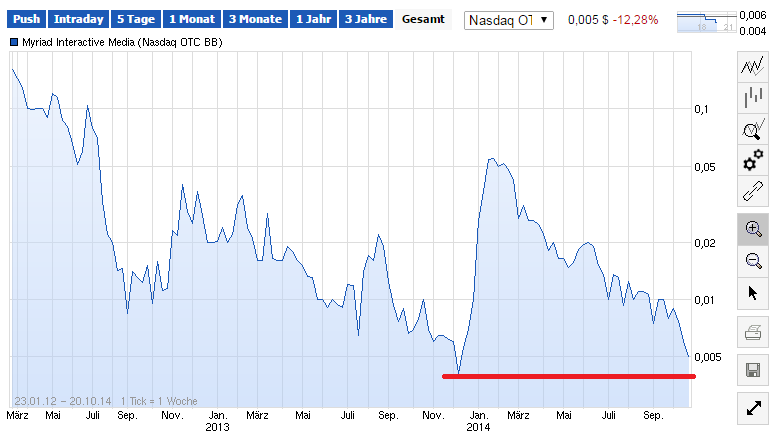Open the chart analysis magnifier tool

click(753, 128)
